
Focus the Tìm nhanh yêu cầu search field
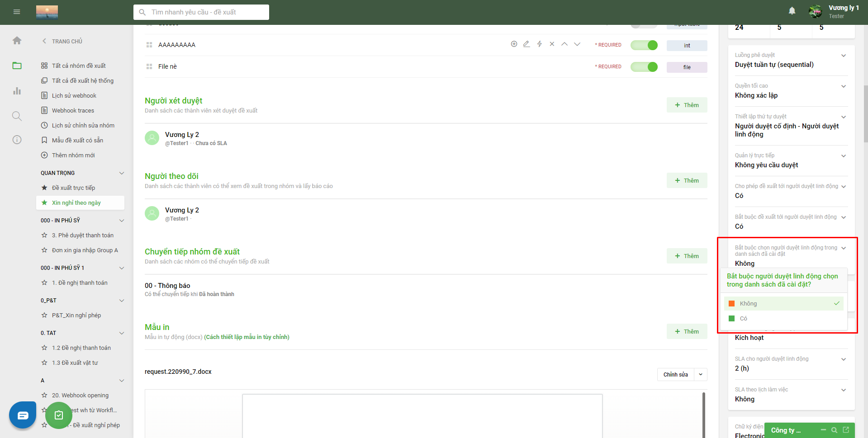coord(201,12)
